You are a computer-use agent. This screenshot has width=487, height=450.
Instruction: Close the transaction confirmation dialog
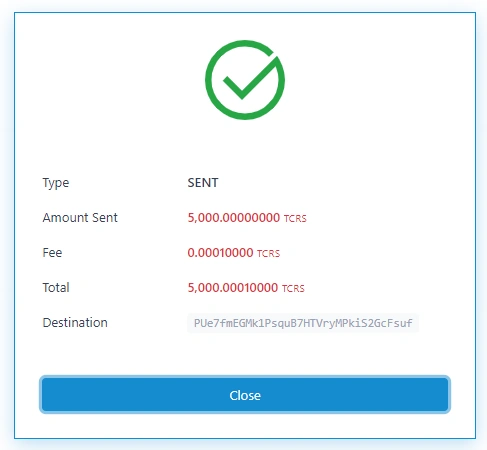245,395
